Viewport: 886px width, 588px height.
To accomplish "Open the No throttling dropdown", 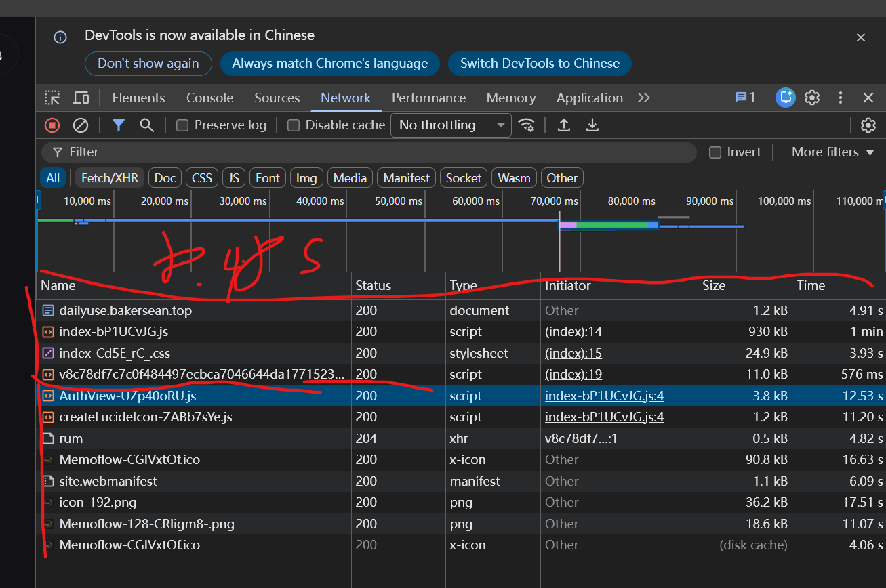I will click(x=451, y=125).
